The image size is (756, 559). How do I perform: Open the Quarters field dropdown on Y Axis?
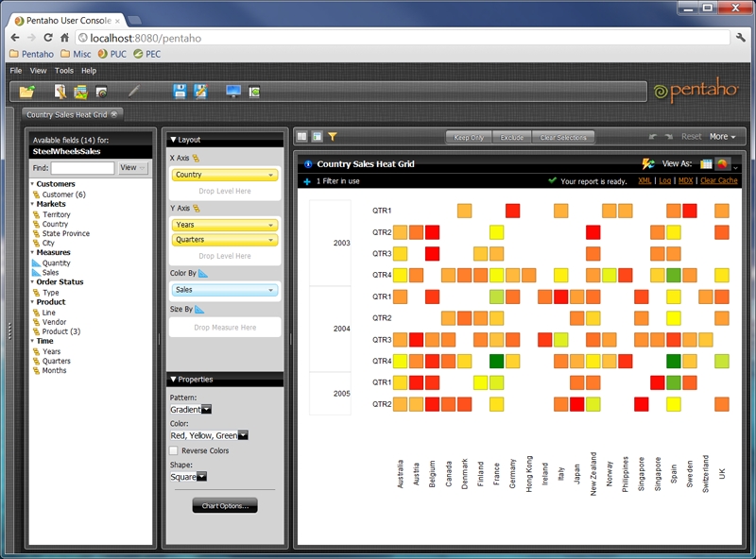coord(270,240)
